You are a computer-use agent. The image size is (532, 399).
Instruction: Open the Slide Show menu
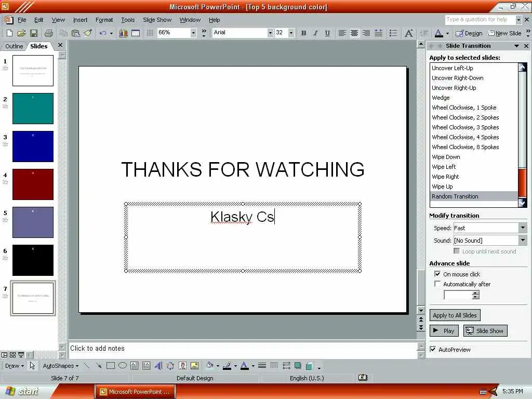pos(157,20)
